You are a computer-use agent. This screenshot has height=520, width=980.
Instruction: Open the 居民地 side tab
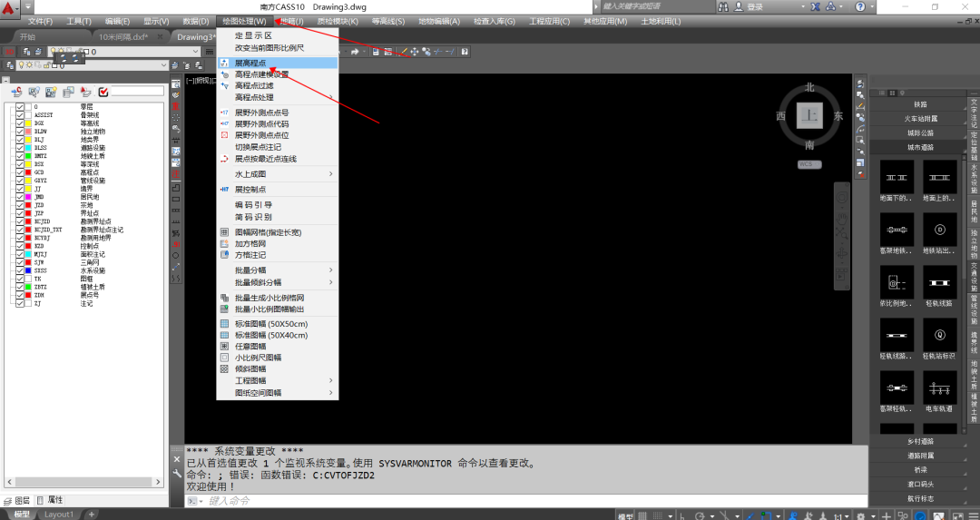point(974,211)
